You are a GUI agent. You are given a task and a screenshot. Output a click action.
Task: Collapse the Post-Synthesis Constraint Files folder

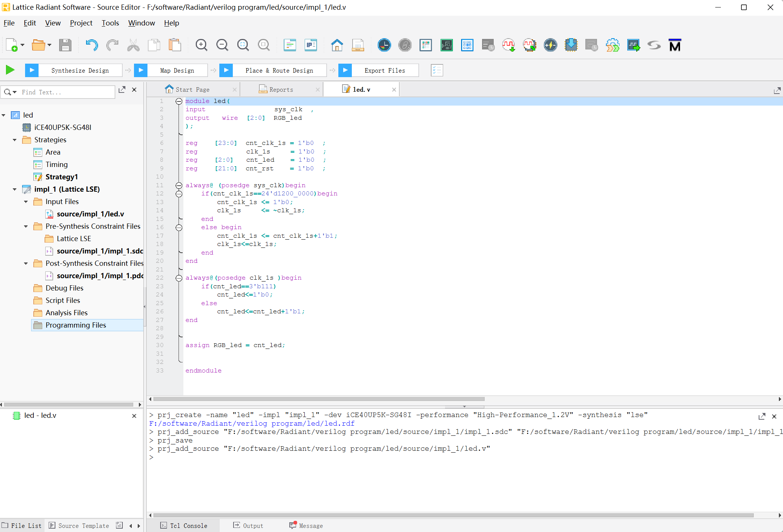pos(26,264)
